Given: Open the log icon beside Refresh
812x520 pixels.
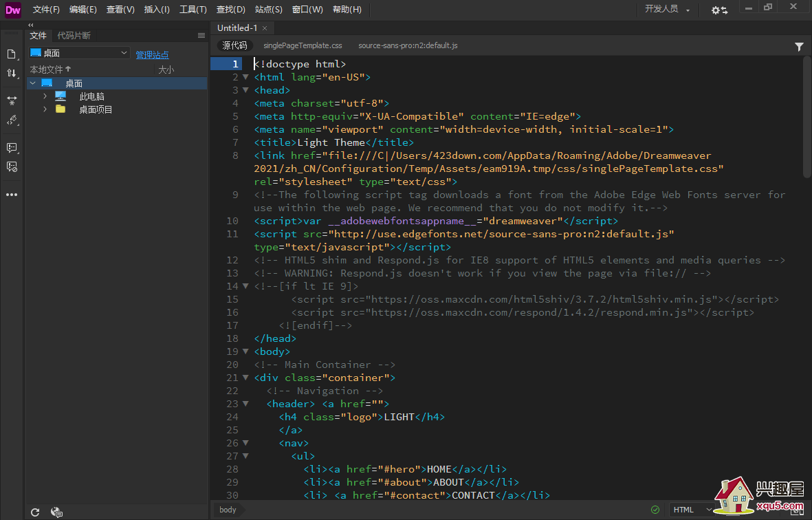Looking at the screenshot, I should (56, 512).
